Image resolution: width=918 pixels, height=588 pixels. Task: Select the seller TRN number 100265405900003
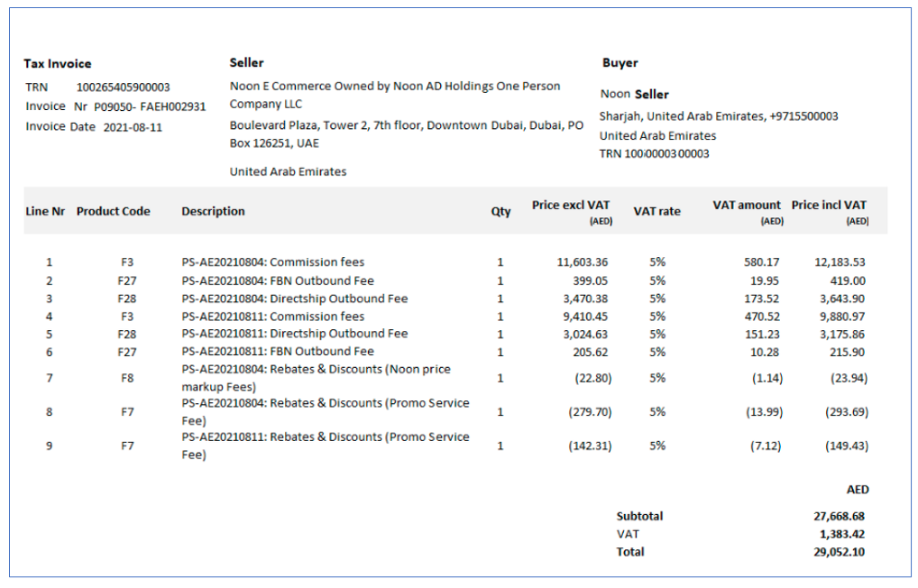123,87
